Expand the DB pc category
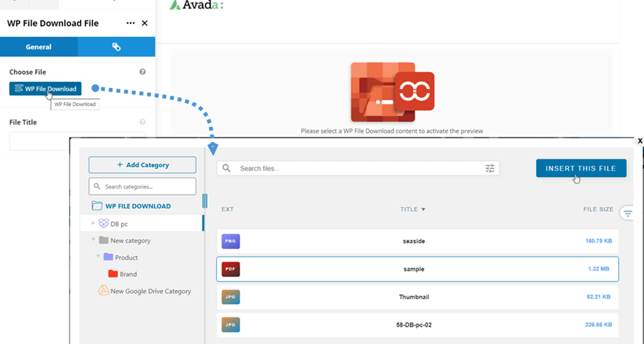 click(x=94, y=223)
